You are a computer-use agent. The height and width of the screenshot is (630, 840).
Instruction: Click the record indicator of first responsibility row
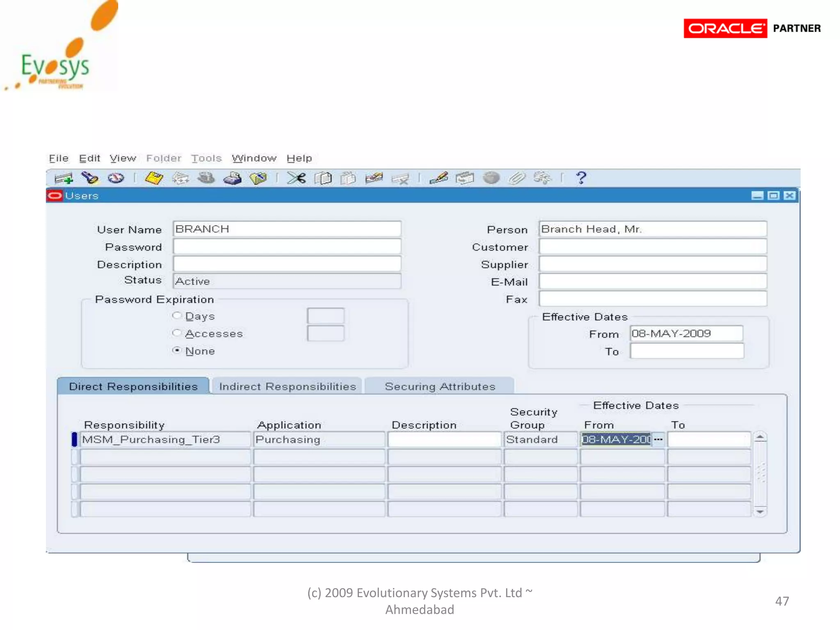[74, 439]
